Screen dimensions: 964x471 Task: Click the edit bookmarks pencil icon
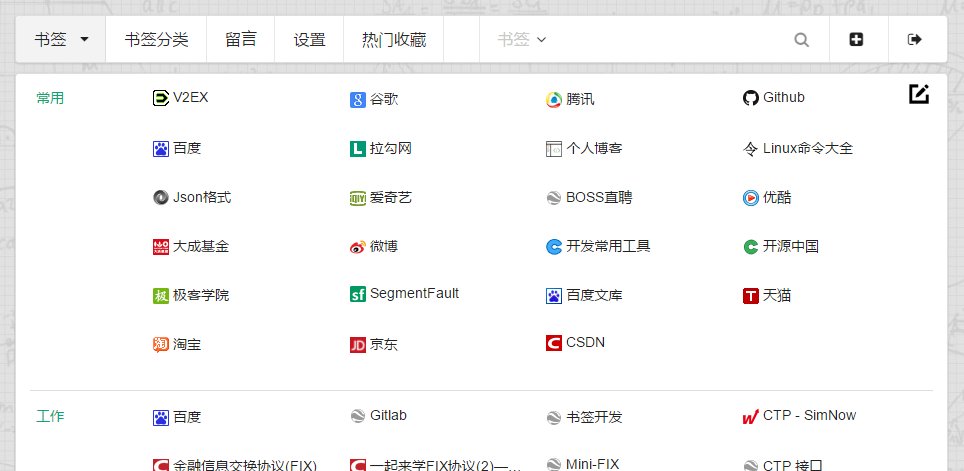point(919,95)
